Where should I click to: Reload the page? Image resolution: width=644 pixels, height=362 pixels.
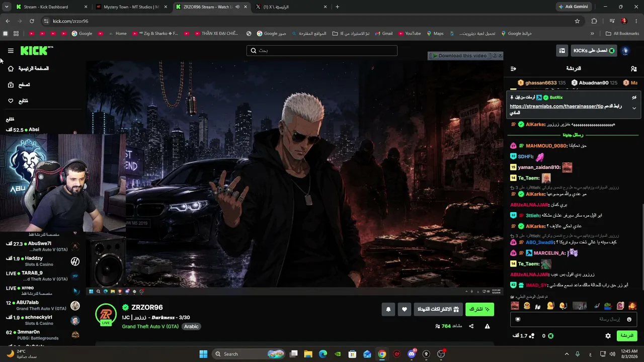pyautogui.click(x=32, y=21)
